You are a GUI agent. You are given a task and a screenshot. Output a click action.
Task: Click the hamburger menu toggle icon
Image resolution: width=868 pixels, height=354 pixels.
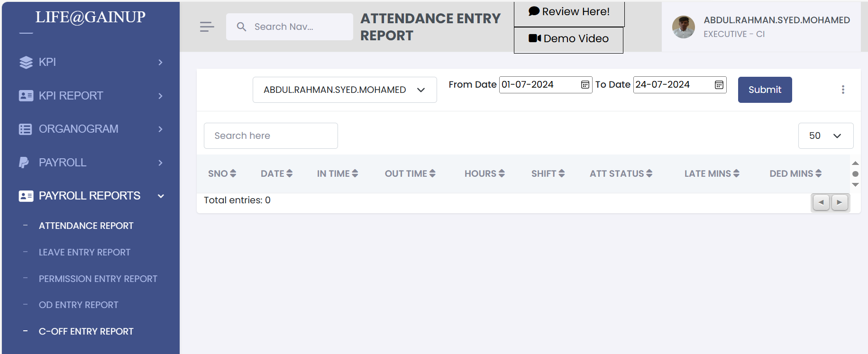207,27
